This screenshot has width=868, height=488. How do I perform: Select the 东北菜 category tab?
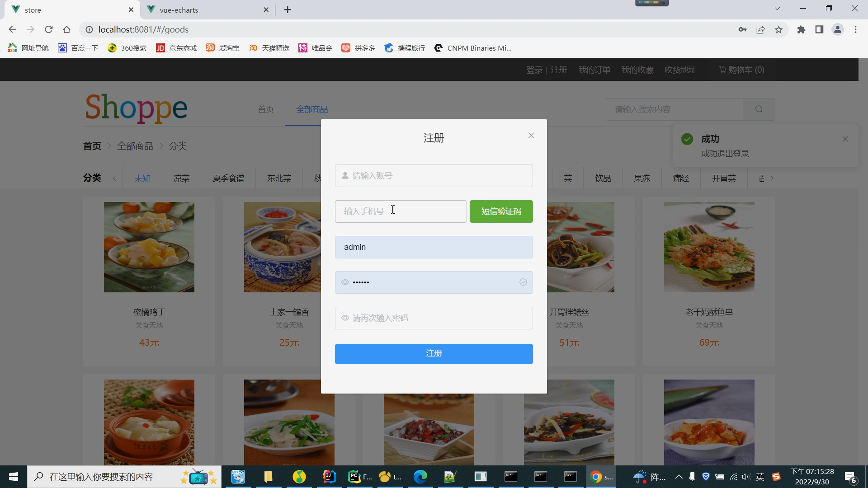coord(279,178)
